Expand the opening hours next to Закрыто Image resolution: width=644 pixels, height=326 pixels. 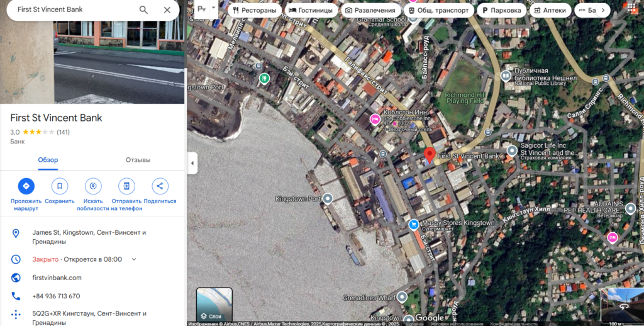(134, 259)
